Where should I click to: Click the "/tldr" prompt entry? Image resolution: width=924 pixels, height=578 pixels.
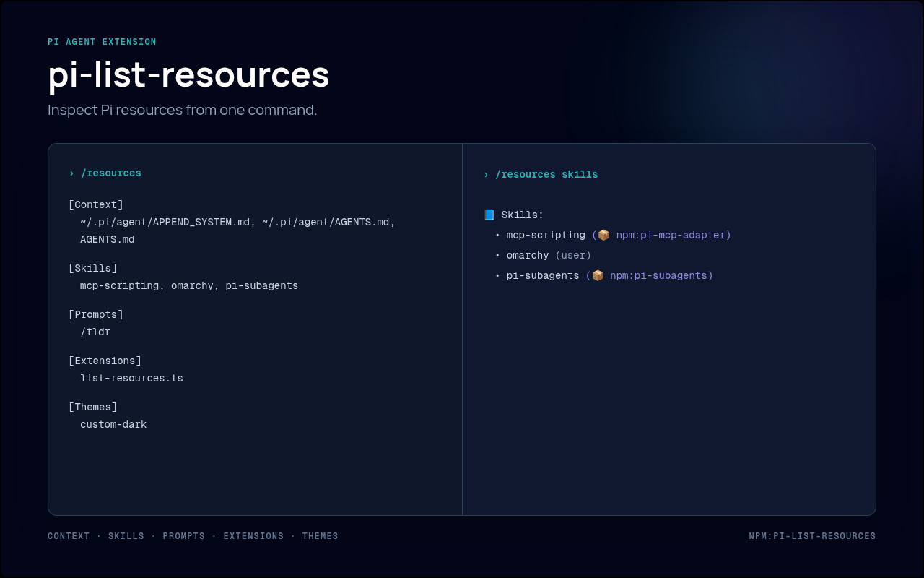point(95,332)
